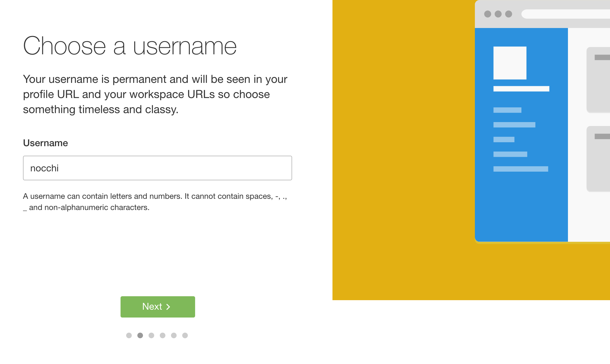Click the chevron arrow inside Next button
This screenshot has width=610, height=364.
click(168, 307)
